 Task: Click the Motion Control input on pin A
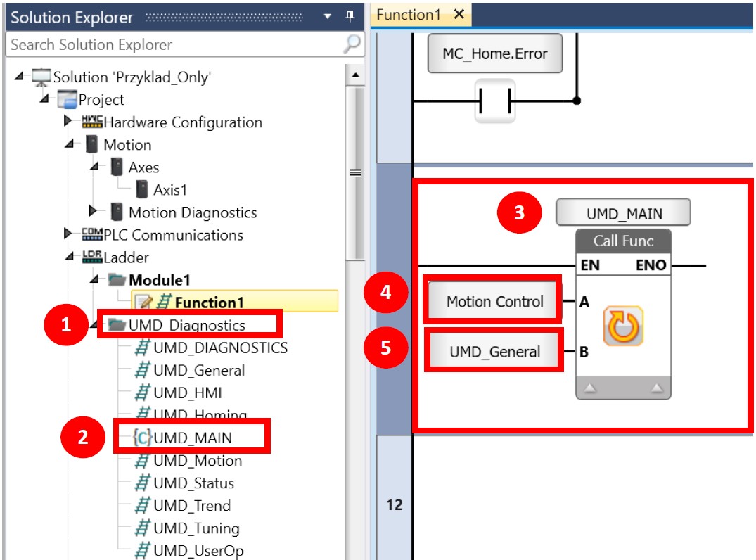494,301
